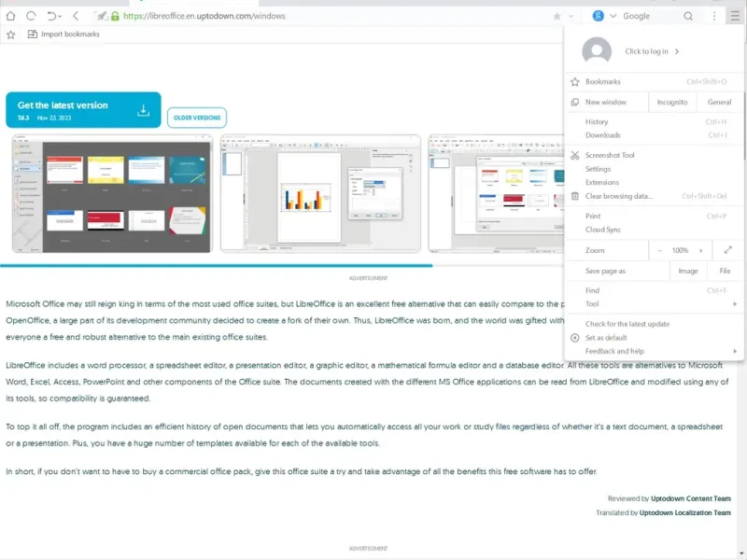Go to the browser home page icon
Viewport: 747px width, 560px height.
click(10, 16)
